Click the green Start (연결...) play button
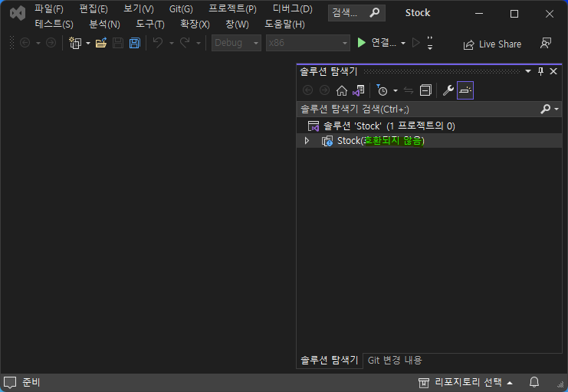This screenshot has height=392, width=568. tap(376, 43)
